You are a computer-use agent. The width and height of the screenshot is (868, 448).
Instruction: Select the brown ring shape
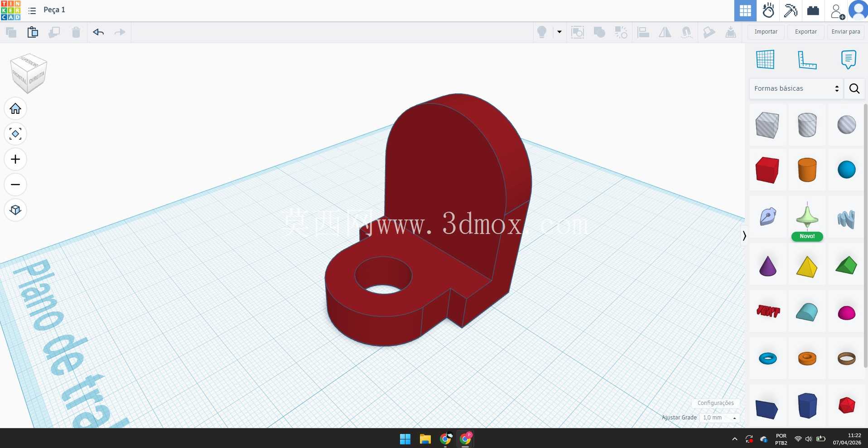846,359
